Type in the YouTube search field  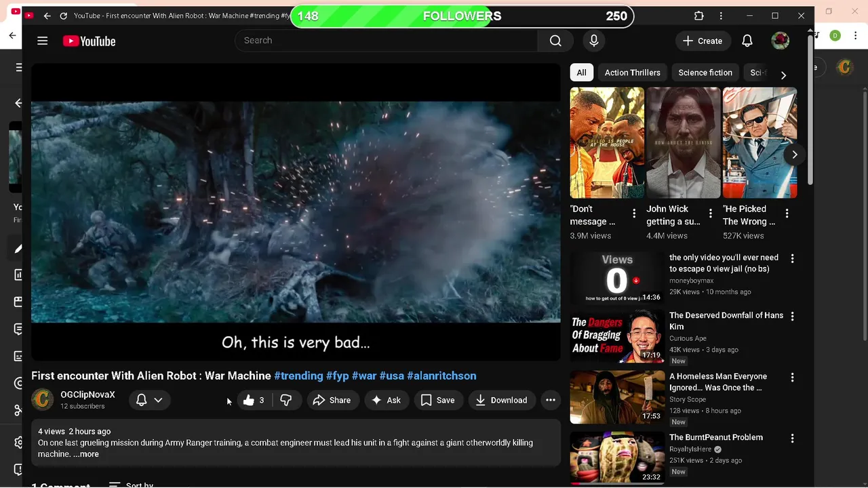[387, 41]
